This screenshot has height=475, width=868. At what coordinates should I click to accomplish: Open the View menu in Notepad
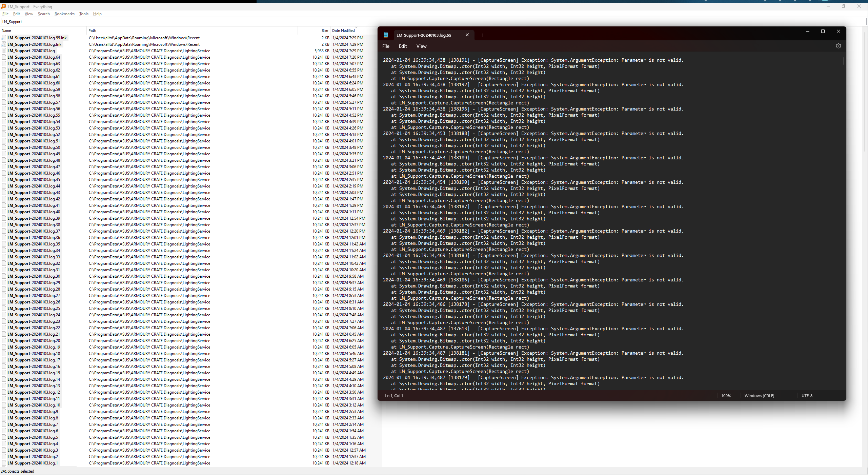coord(421,46)
